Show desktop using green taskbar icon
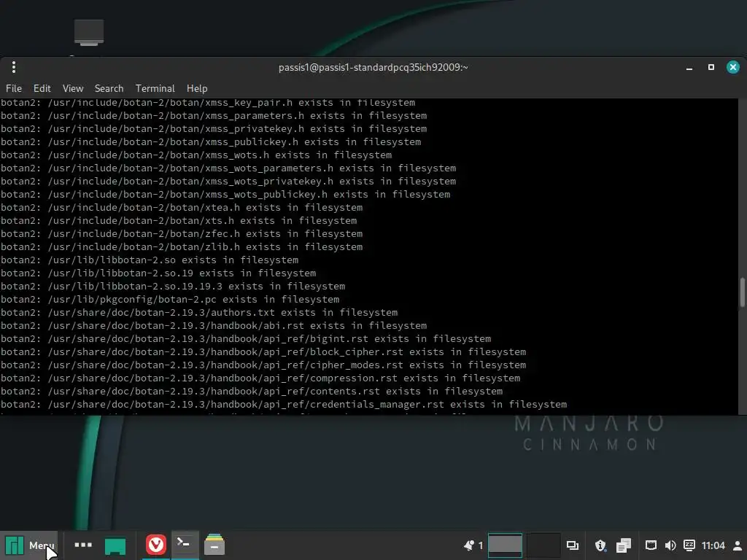This screenshot has height=560, width=747. coord(115,545)
